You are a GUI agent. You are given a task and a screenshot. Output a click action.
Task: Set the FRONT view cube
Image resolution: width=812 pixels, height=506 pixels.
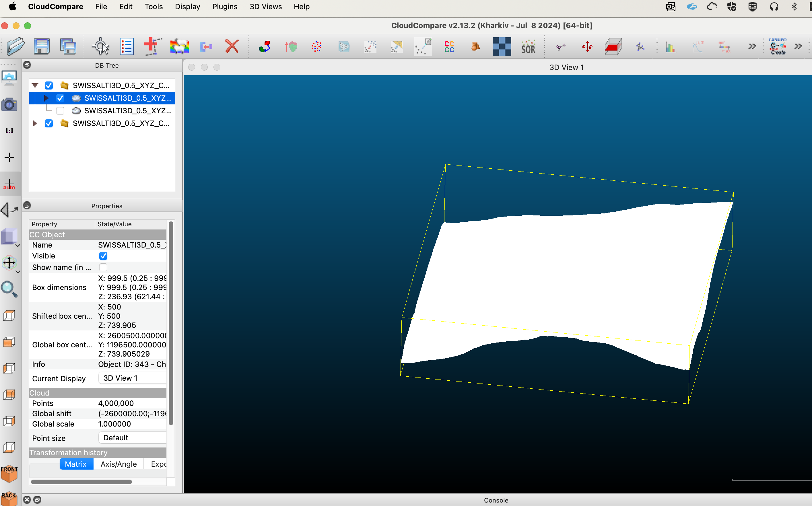(x=9, y=474)
